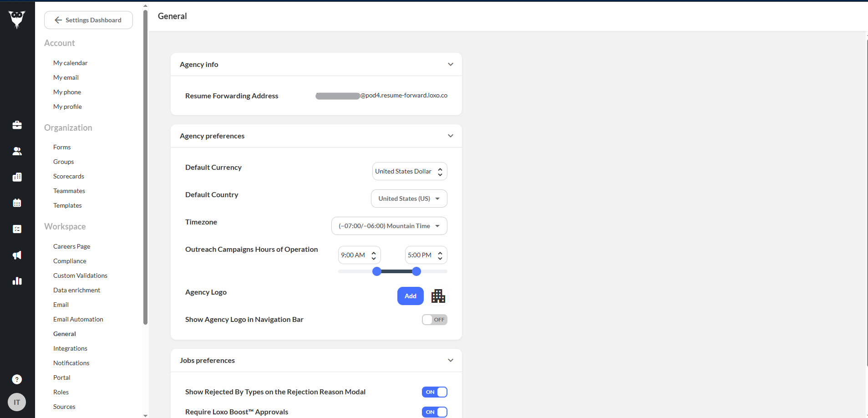868x418 pixels.
Task: Open the Email workspace settings
Action: (x=61, y=305)
